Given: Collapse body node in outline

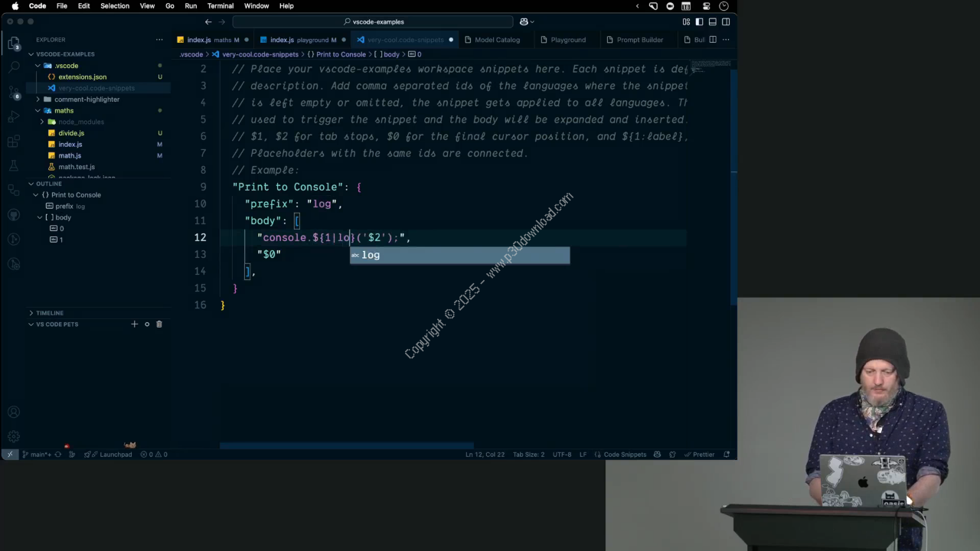Looking at the screenshot, I should click(40, 217).
